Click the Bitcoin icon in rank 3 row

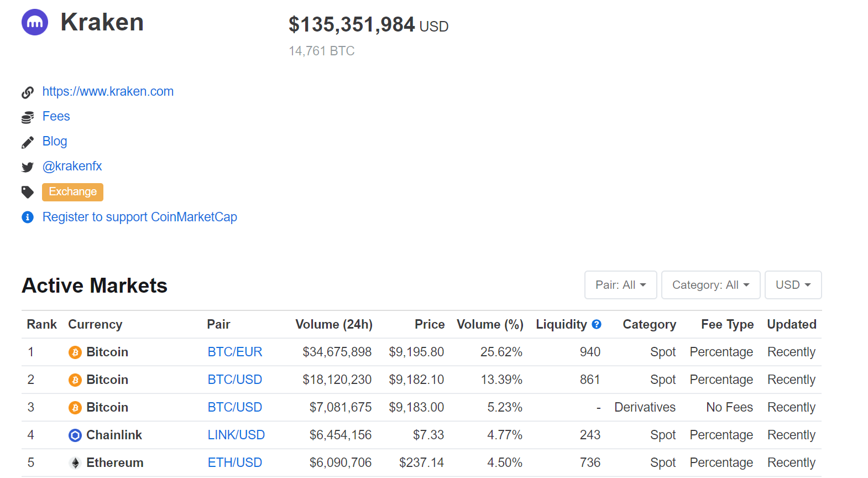click(x=75, y=408)
